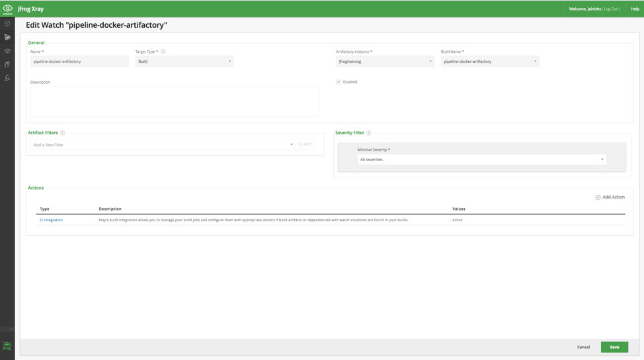
Task: Click help icon beside Target Type
Action: click(x=163, y=52)
